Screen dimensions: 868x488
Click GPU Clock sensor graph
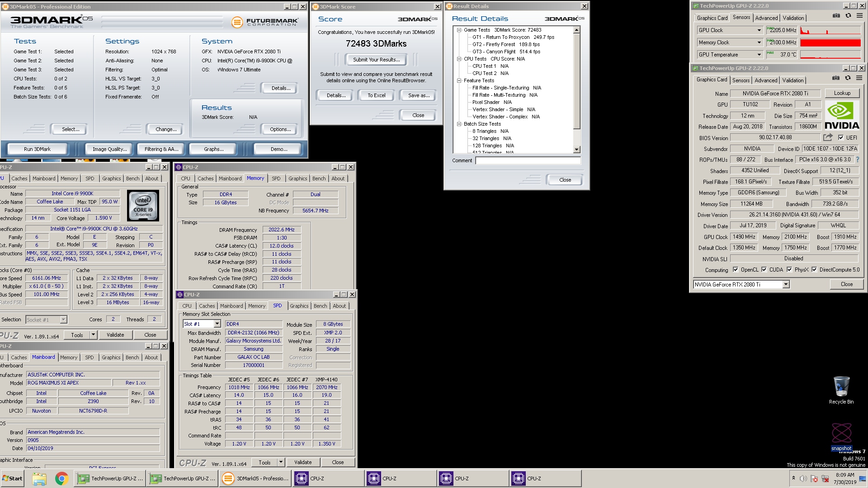(x=830, y=30)
